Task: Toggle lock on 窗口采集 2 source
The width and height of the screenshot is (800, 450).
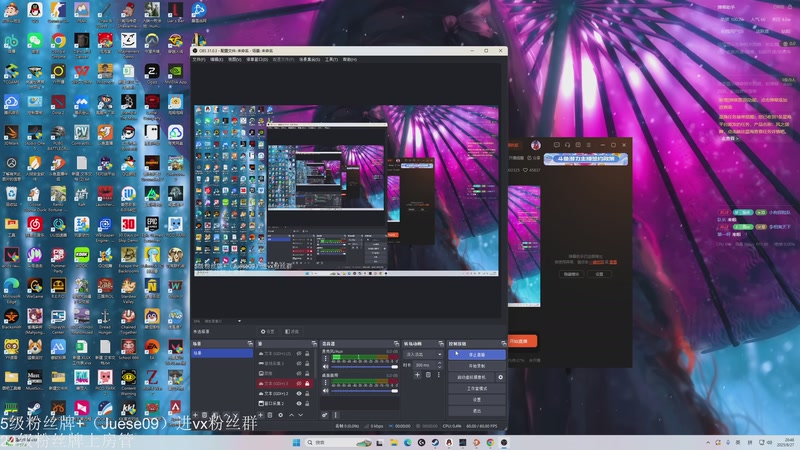Action: click(307, 403)
